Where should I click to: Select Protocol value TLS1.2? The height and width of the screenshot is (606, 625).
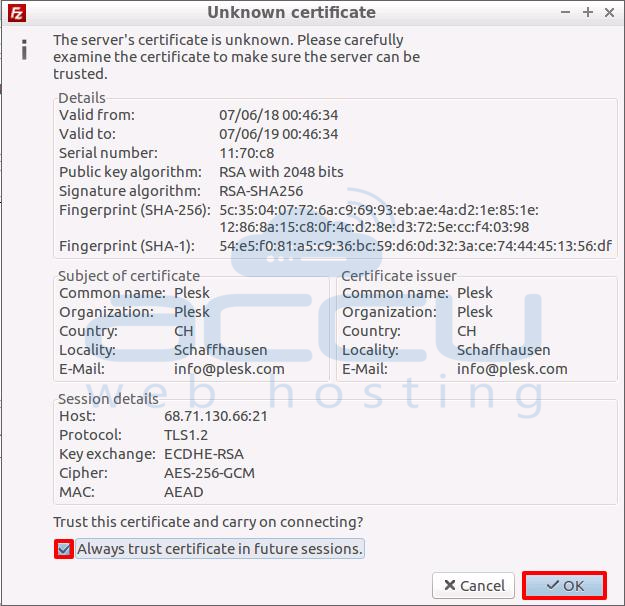point(186,435)
